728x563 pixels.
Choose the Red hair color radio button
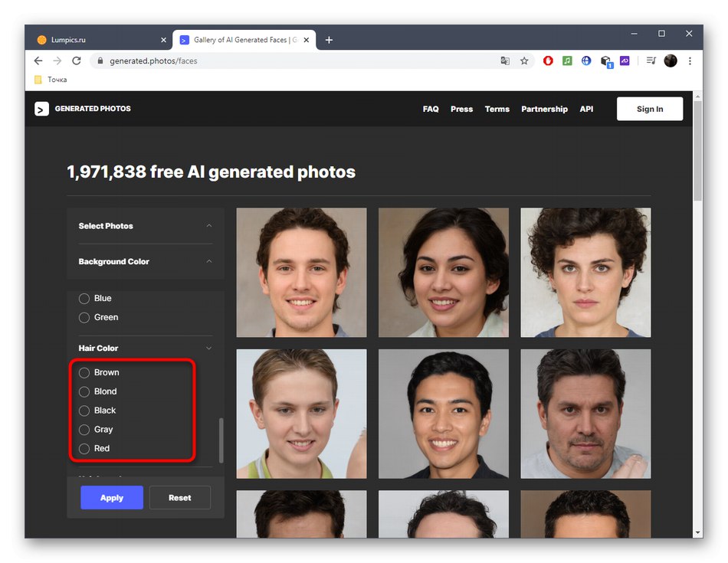(84, 449)
